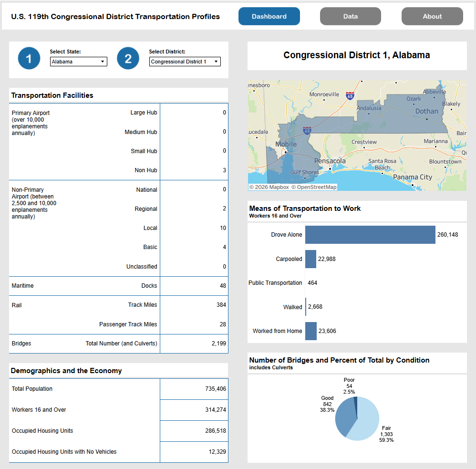The width and height of the screenshot is (476, 469).
Task: Click Panama City on the map
Action: [413, 177]
